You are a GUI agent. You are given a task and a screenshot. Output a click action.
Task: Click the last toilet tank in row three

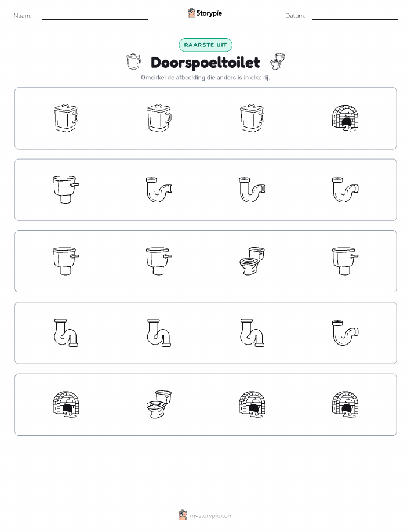pos(345,261)
